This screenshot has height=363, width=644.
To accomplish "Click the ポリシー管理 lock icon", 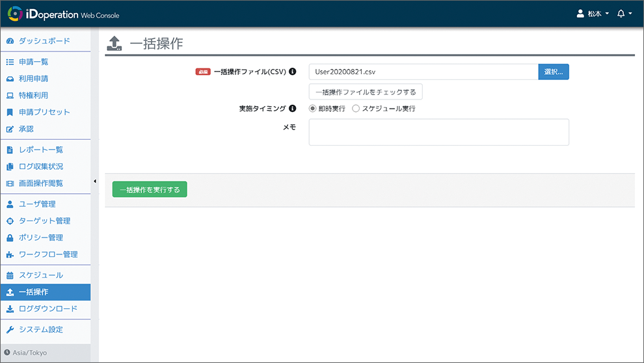I will pyautogui.click(x=10, y=237).
